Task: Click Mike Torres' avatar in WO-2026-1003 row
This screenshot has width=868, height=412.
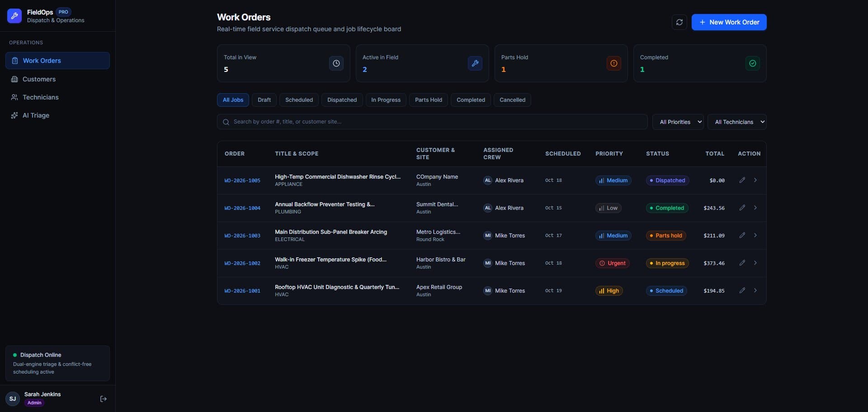Action: pos(488,236)
